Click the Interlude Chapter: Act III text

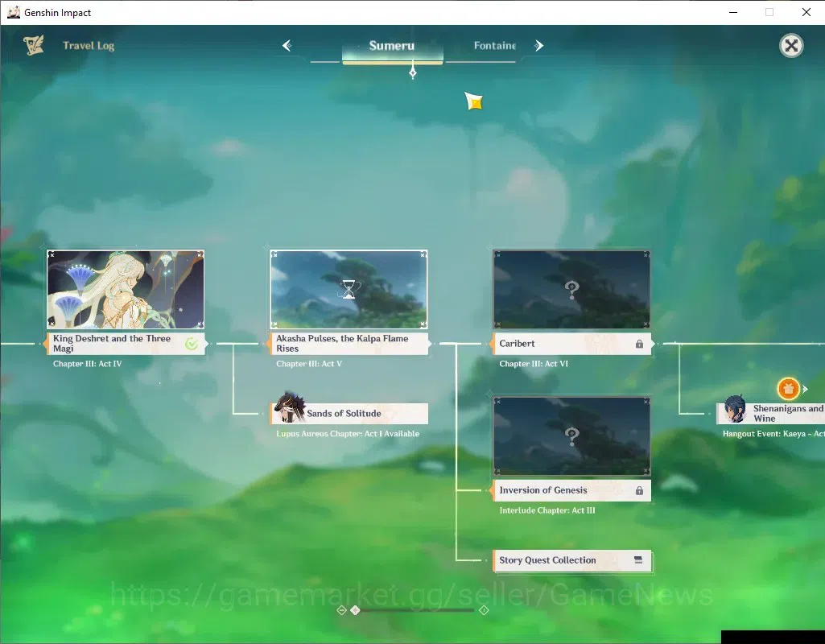pos(547,510)
